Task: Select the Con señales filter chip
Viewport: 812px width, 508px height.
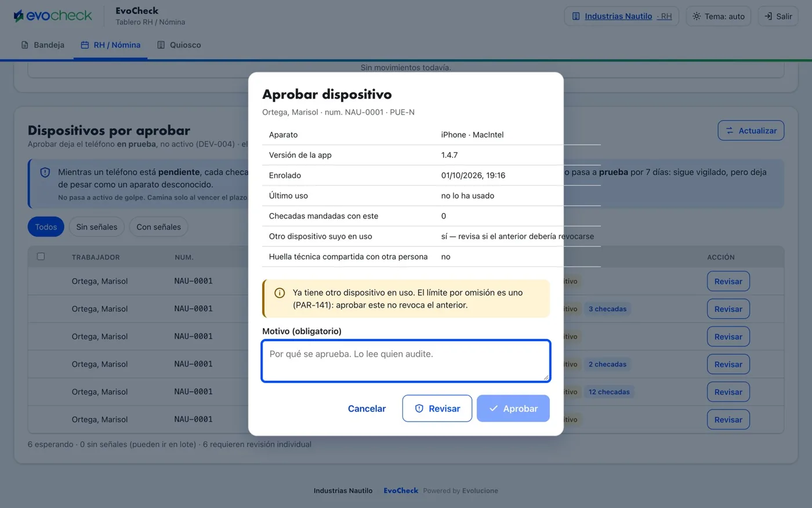Action: [x=158, y=227]
